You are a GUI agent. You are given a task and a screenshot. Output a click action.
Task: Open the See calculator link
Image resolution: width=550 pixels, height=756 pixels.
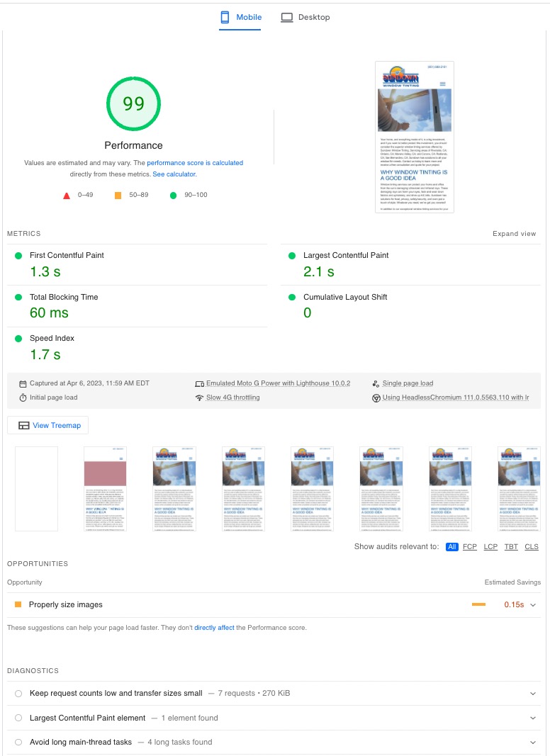(x=174, y=174)
